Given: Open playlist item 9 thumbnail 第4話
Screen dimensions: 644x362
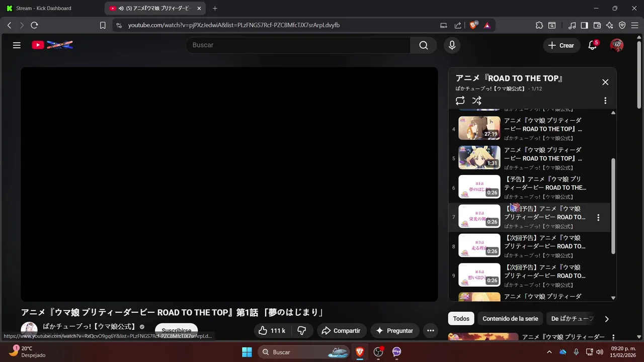Looking at the screenshot, I should tap(479, 275).
